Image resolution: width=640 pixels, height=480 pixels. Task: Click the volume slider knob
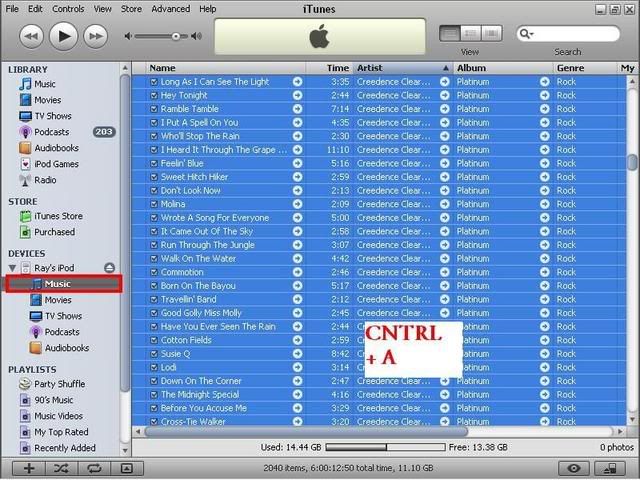[176, 36]
